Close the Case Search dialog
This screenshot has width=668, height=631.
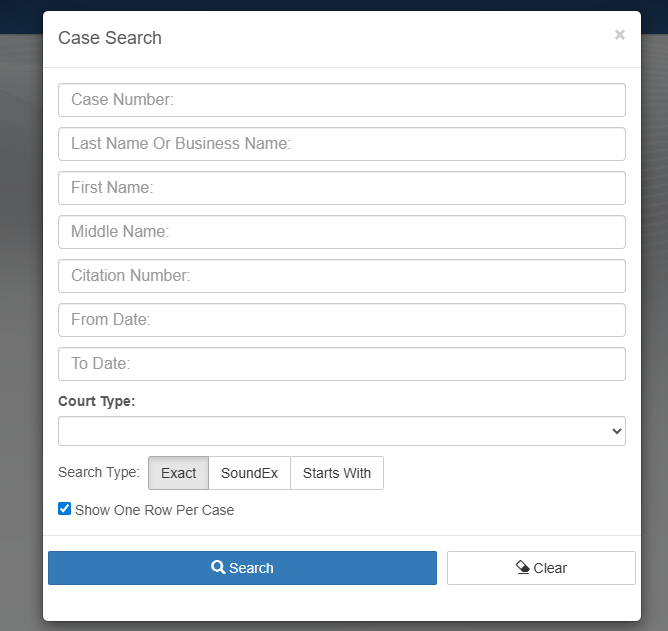point(620,35)
